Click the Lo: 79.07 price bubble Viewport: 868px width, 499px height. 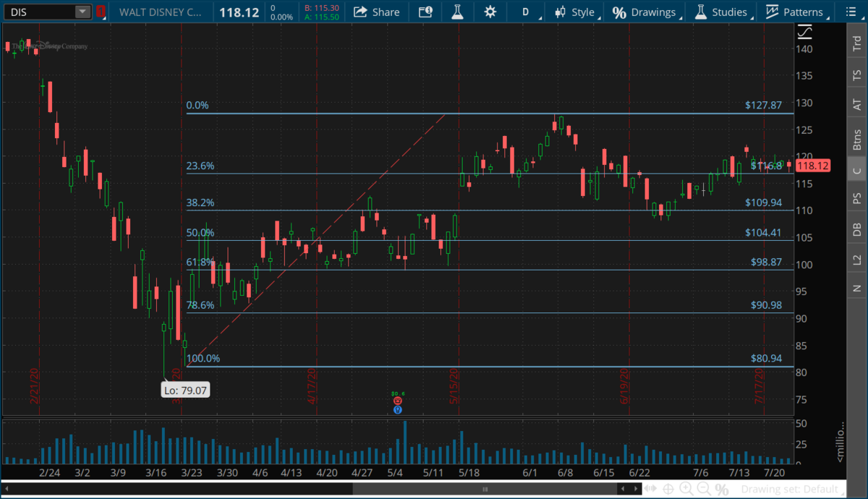pos(185,391)
